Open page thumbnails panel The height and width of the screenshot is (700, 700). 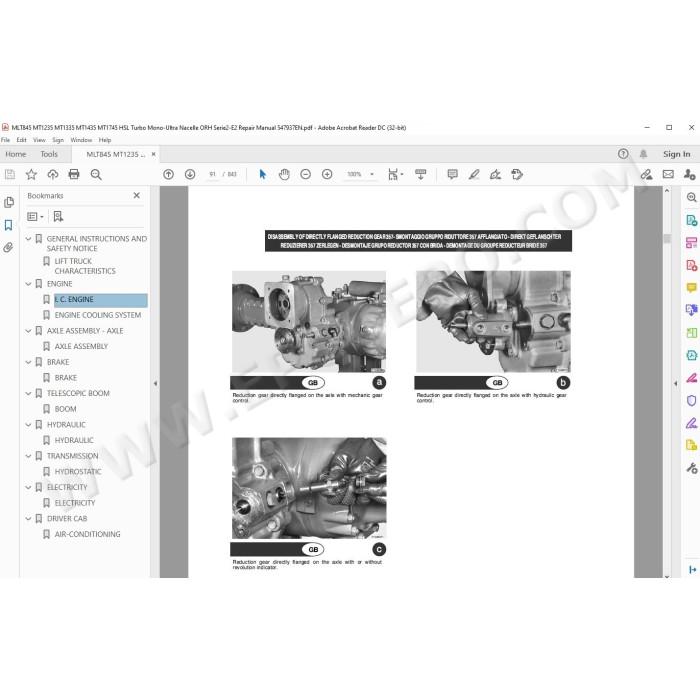point(9,202)
